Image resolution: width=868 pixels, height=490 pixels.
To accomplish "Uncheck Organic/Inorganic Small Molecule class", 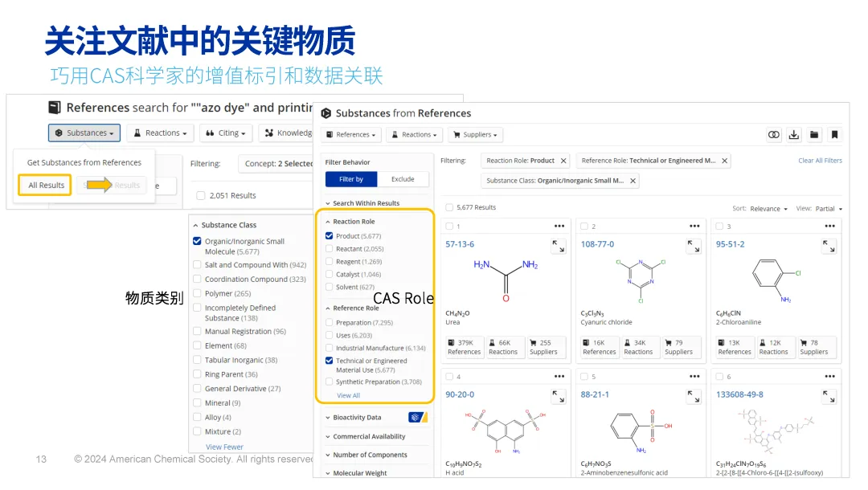I will pos(197,241).
